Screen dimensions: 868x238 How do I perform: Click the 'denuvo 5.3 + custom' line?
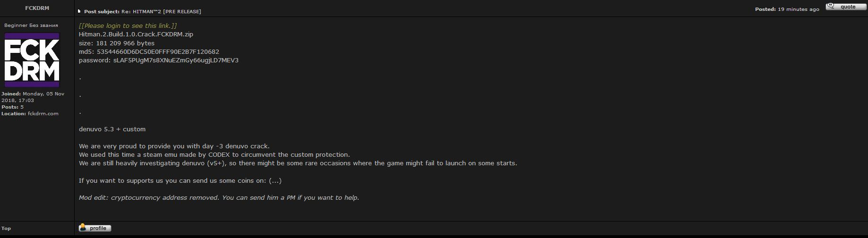tap(112, 129)
